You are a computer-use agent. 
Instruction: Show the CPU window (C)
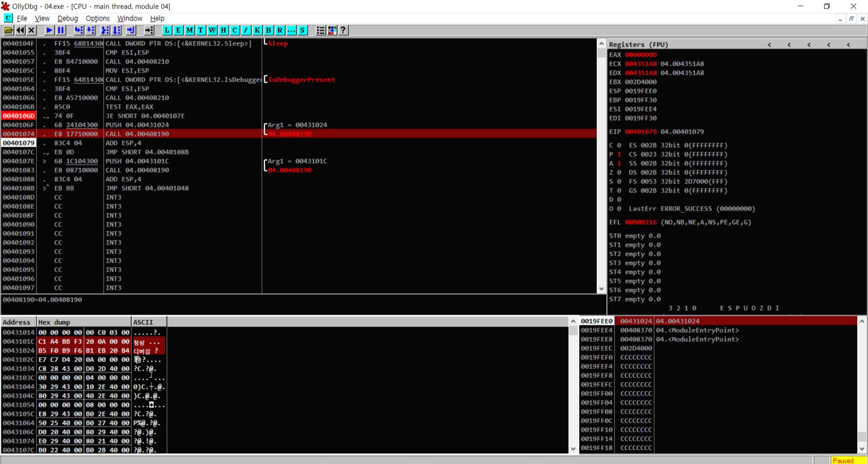(x=235, y=30)
